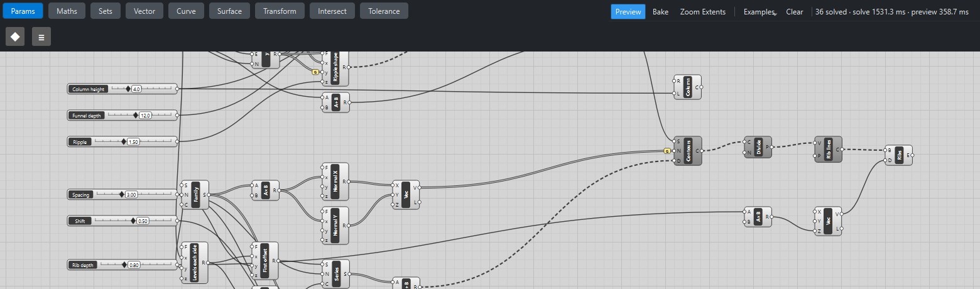The width and height of the screenshot is (980, 289).
Task: Select the Rib lines node
Action: point(829,150)
